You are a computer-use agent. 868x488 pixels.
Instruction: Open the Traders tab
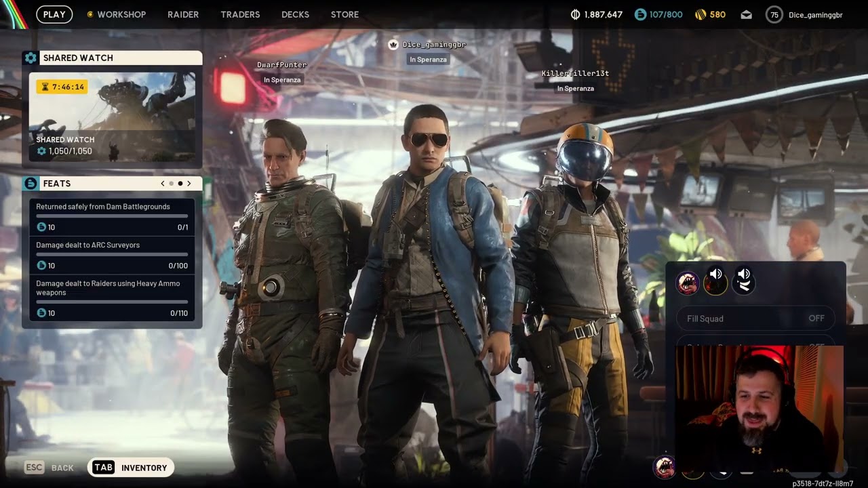pyautogui.click(x=240, y=14)
